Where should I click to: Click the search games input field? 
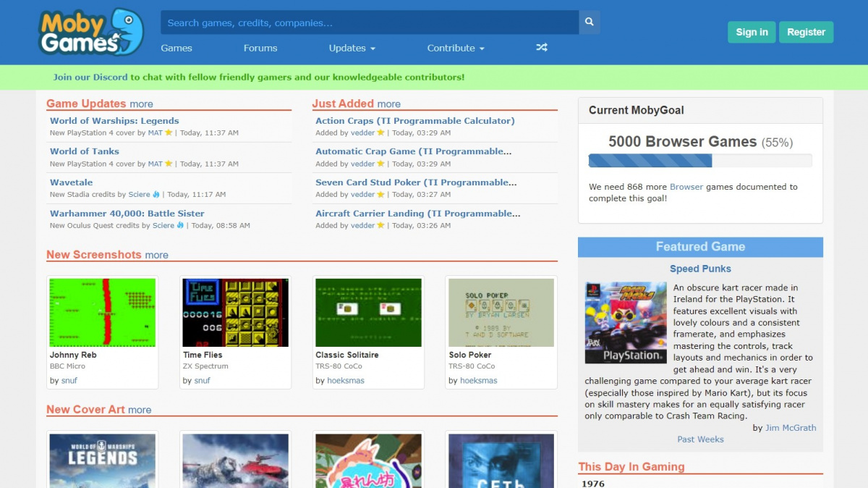click(x=369, y=22)
